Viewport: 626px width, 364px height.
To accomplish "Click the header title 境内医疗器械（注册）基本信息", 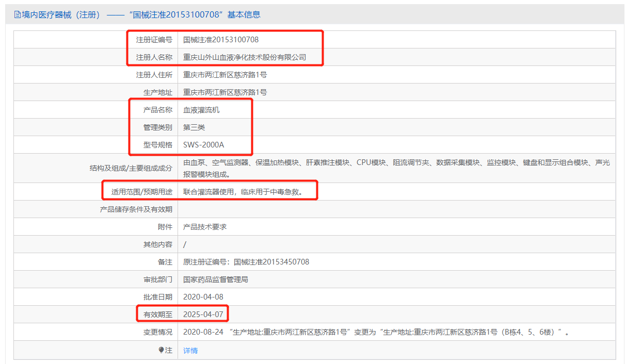I will pyautogui.click(x=137, y=15).
